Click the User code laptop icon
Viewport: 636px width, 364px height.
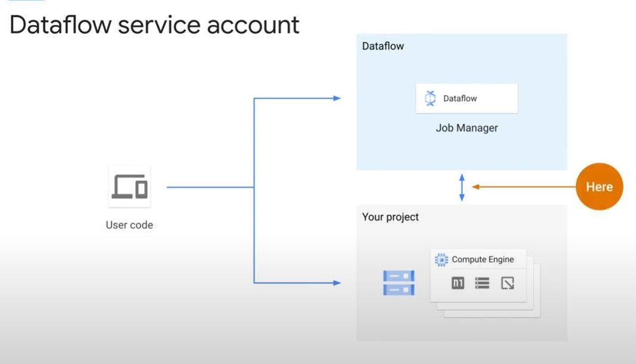(x=129, y=187)
